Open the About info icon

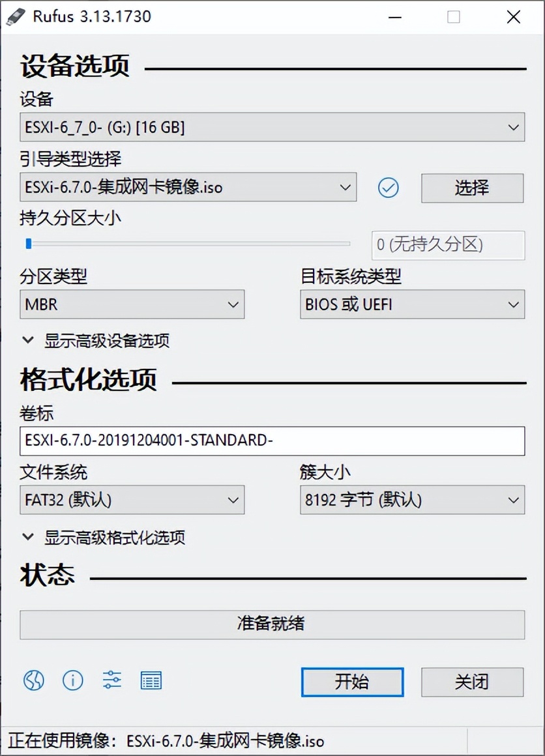point(72,680)
